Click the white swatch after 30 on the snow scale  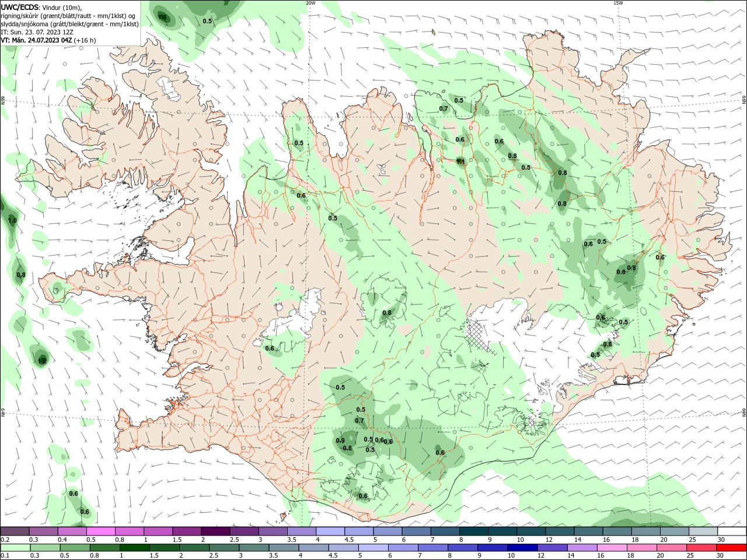coord(732,531)
